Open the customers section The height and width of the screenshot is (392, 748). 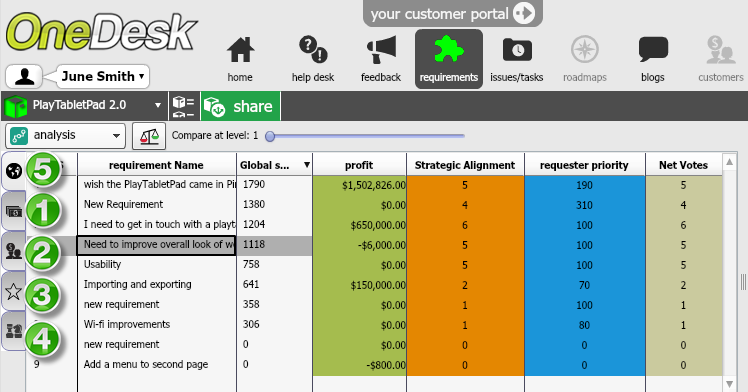pyautogui.click(x=720, y=59)
